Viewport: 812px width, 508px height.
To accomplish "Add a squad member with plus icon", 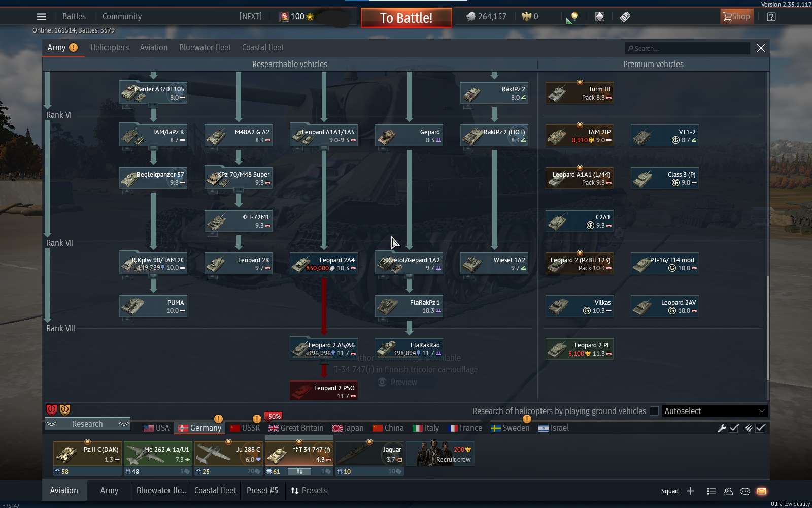I will click(x=690, y=491).
